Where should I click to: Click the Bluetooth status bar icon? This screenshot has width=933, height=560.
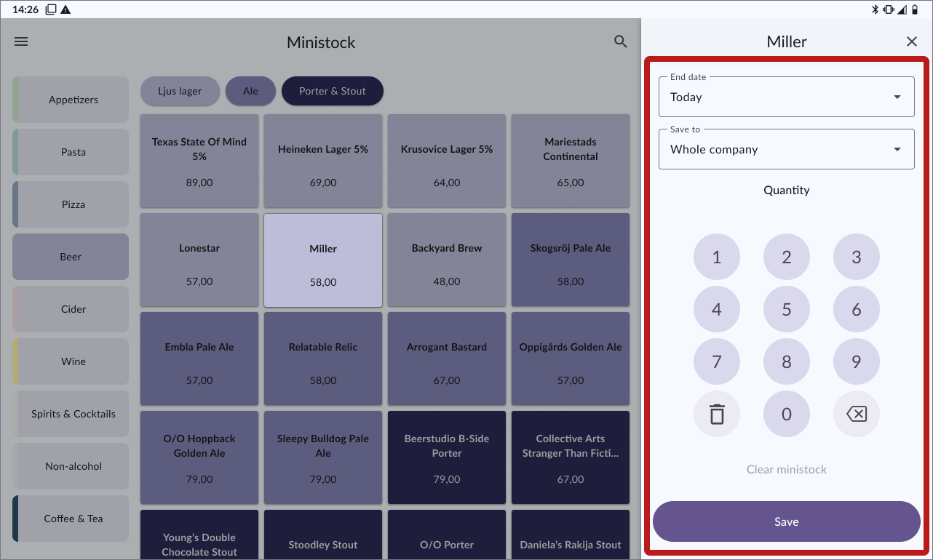(x=876, y=9)
